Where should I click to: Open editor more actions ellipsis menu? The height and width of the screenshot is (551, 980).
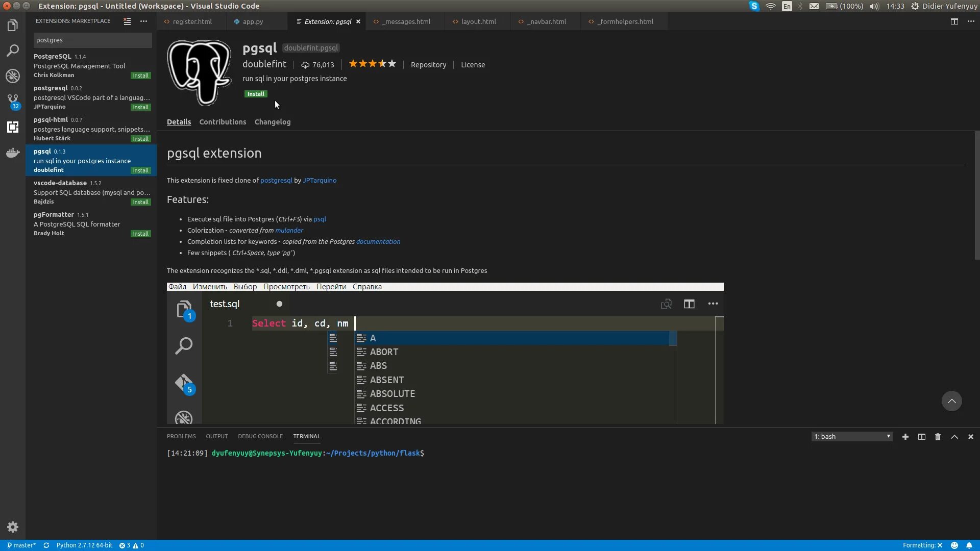point(970,21)
